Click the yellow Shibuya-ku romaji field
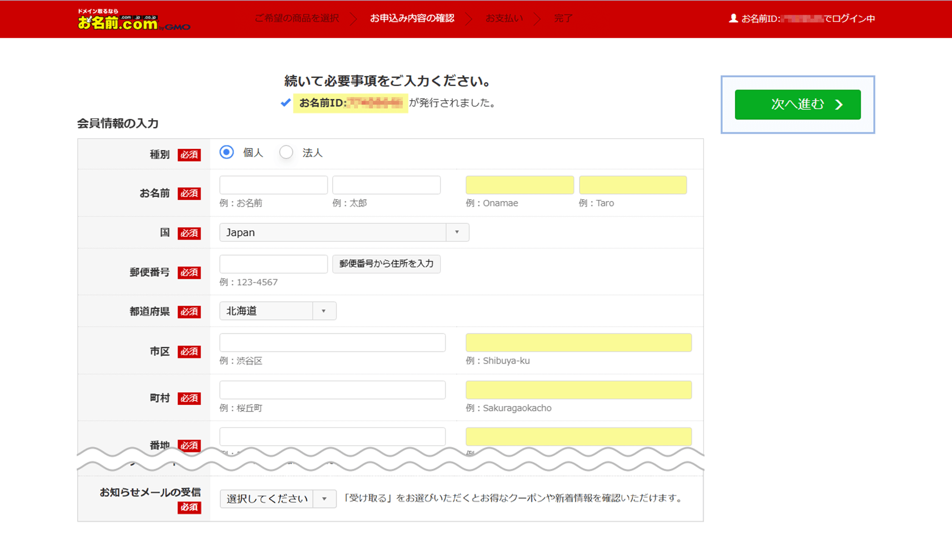Image resolution: width=952 pixels, height=560 pixels. [578, 343]
